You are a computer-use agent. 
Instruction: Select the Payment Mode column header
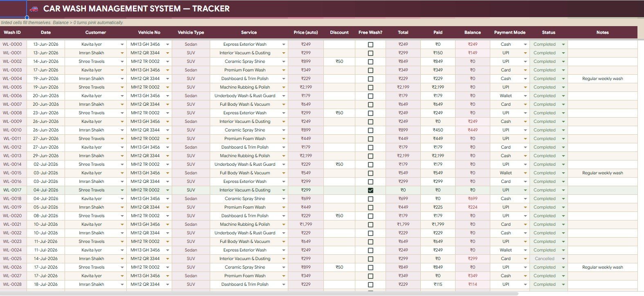point(509,32)
